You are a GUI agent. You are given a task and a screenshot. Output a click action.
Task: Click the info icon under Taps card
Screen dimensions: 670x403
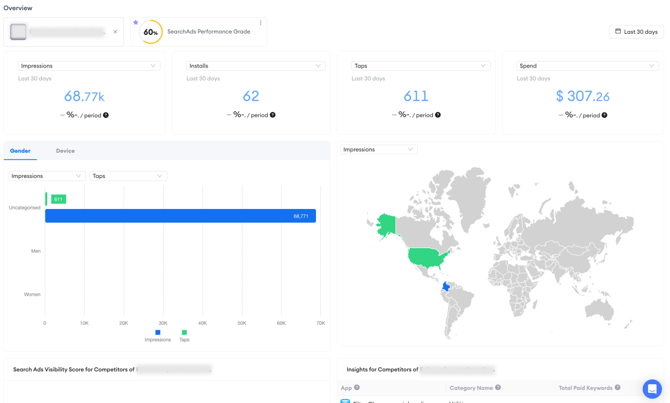click(x=438, y=115)
